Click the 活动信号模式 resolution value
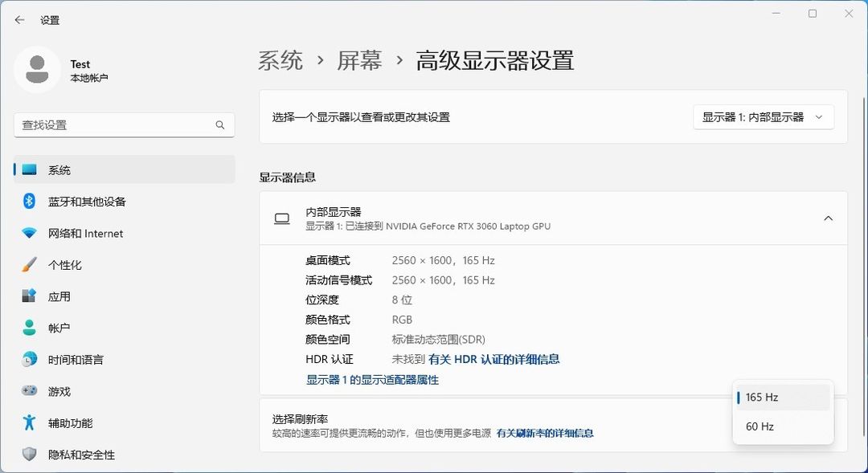This screenshot has width=868, height=473. pyautogui.click(x=443, y=280)
